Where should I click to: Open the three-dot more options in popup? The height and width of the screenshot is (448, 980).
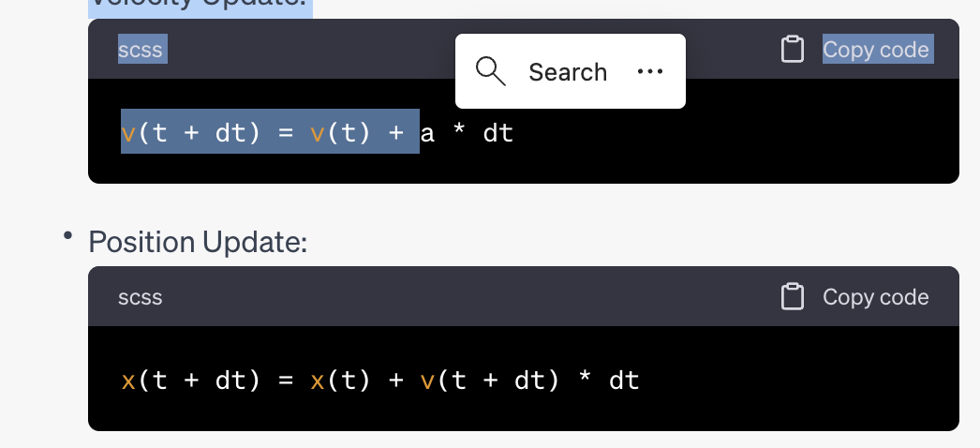pos(649,71)
